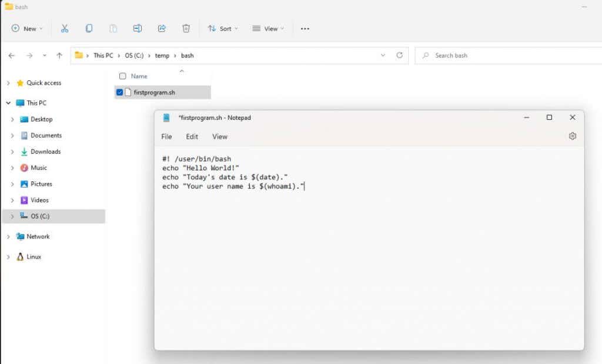Collapse the This PC tree node
Screen dimensions: 602x364
point(8,103)
